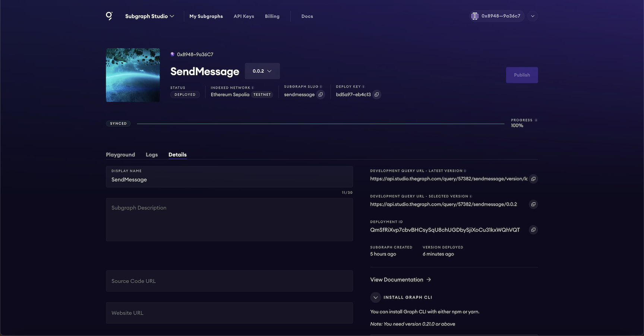Switch to the Logs tab
This screenshot has height=336, width=644.
[152, 155]
